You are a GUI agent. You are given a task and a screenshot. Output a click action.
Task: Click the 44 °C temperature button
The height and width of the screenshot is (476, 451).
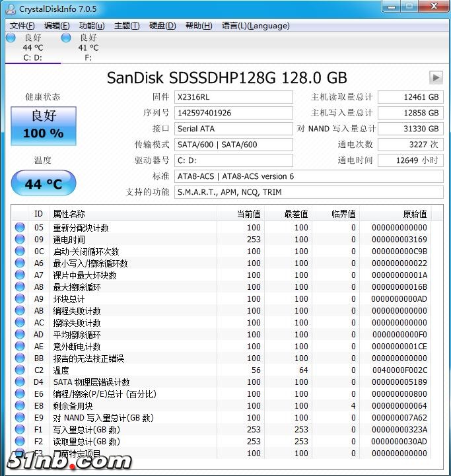click(44, 183)
